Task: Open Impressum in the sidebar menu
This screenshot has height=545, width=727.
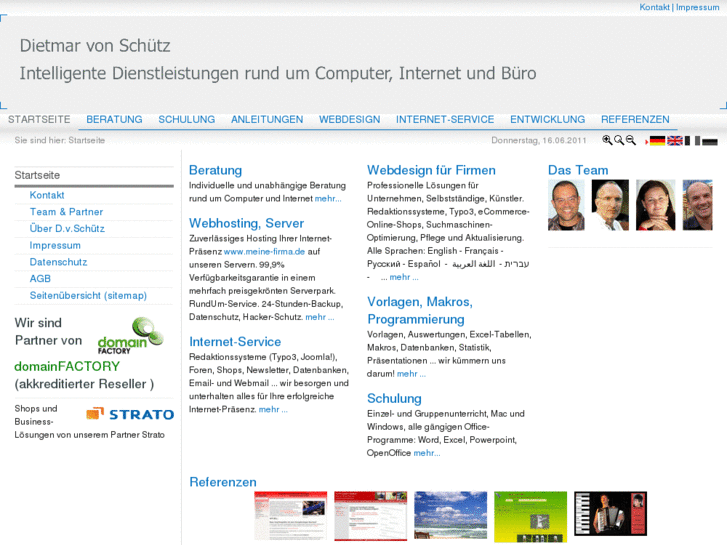Action: 55,245
